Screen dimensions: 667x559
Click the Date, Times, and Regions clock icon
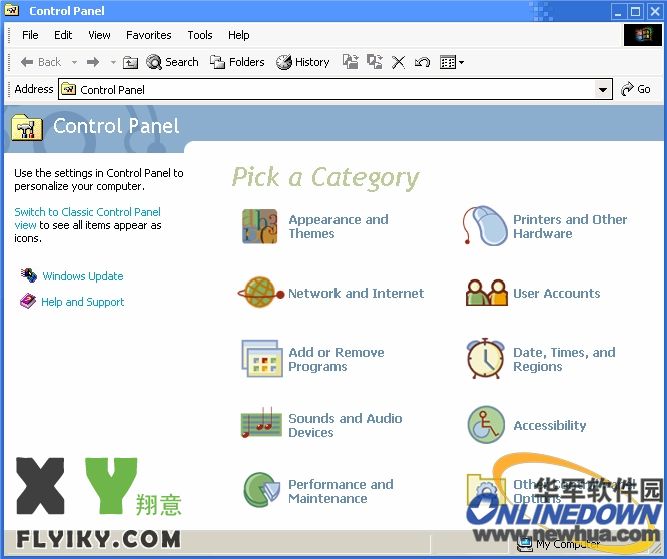click(x=485, y=359)
